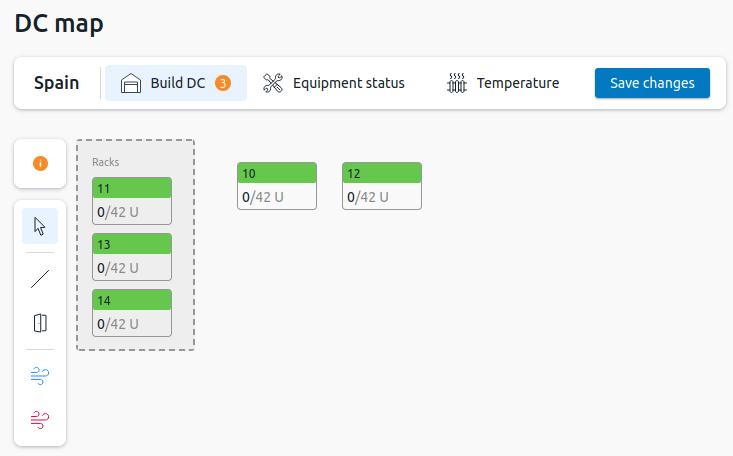Click the orange info icon
Screen dimensions: 733x456
coord(40,163)
